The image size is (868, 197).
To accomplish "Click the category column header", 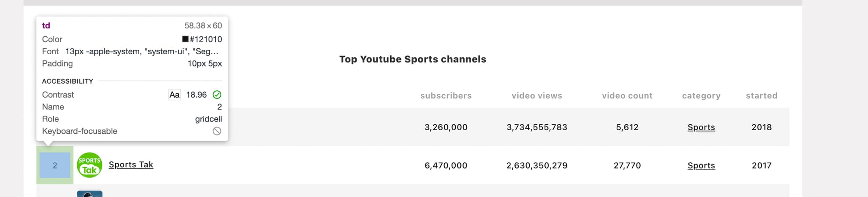I will [701, 96].
